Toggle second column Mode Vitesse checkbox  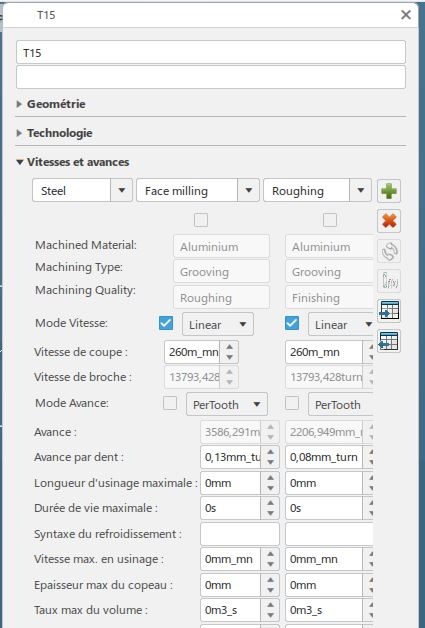click(292, 323)
